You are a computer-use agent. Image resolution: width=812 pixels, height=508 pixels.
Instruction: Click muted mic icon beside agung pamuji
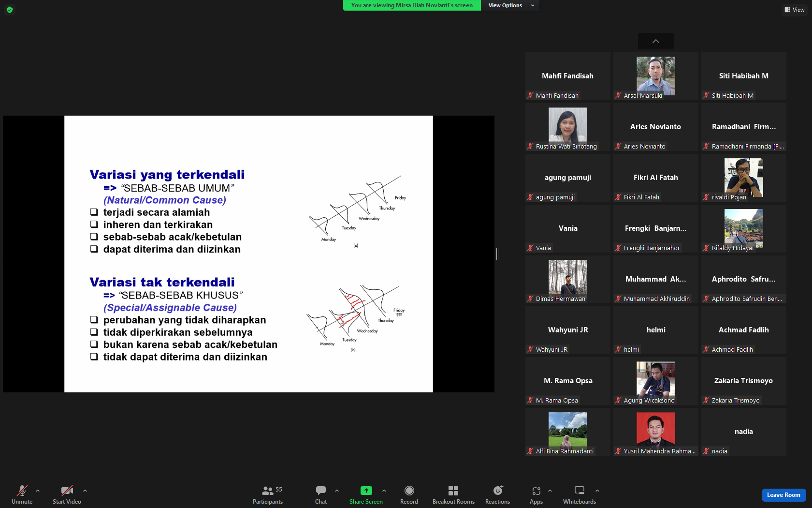coord(531,197)
